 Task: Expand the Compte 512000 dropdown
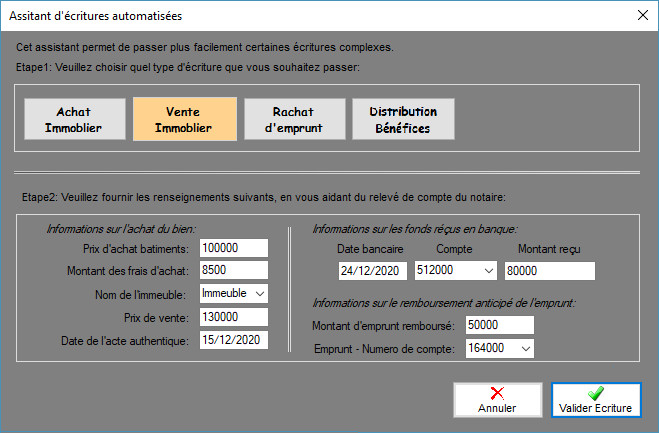488,271
